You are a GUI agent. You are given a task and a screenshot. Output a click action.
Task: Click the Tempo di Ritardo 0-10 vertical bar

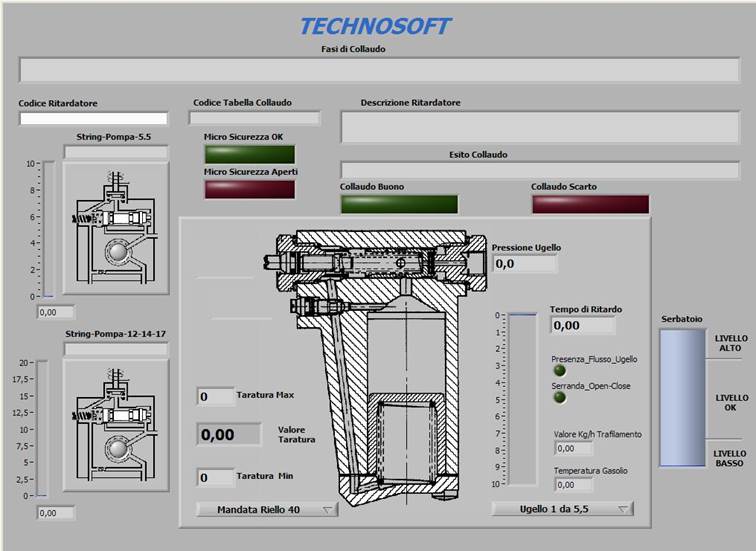pyautogui.click(x=522, y=399)
